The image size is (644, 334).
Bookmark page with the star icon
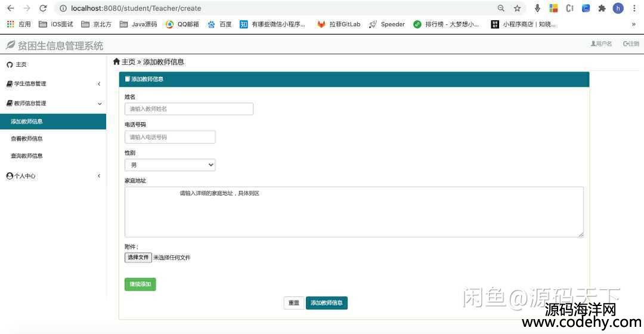point(517,8)
